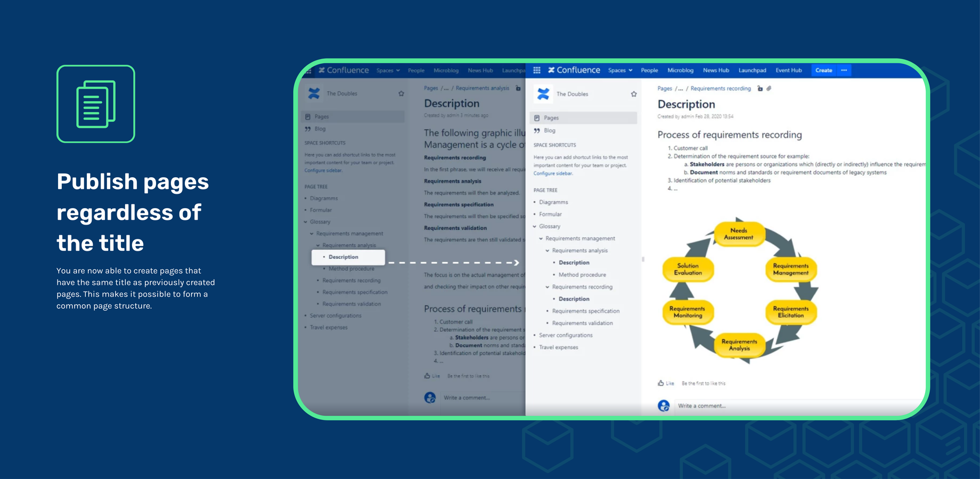This screenshot has width=980, height=479.
Task: Collapse Requirements management chevron in left page tree
Action: [x=312, y=234]
